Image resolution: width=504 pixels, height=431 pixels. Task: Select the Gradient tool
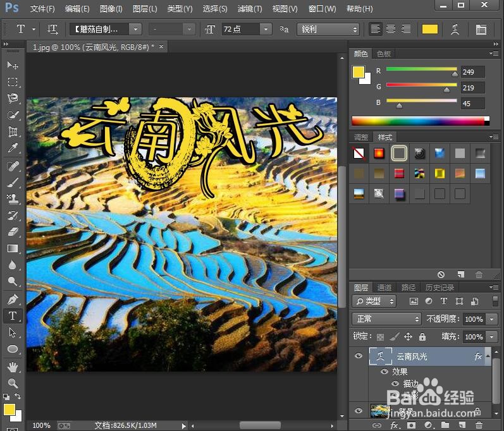point(13,248)
